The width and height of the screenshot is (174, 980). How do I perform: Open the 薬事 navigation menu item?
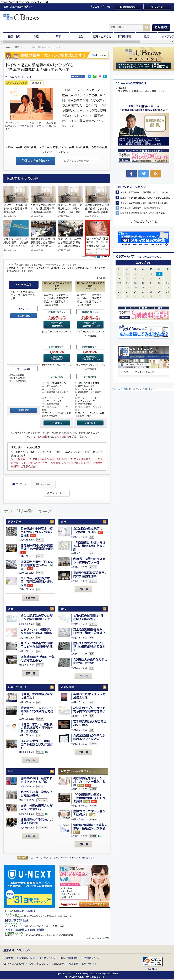click(x=58, y=37)
